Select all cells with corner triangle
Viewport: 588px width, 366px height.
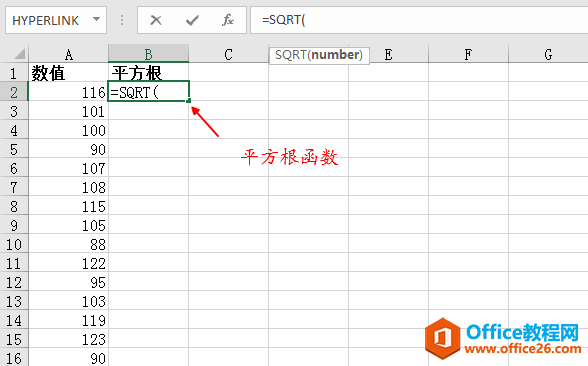pyautogui.click(x=19, y=54)
